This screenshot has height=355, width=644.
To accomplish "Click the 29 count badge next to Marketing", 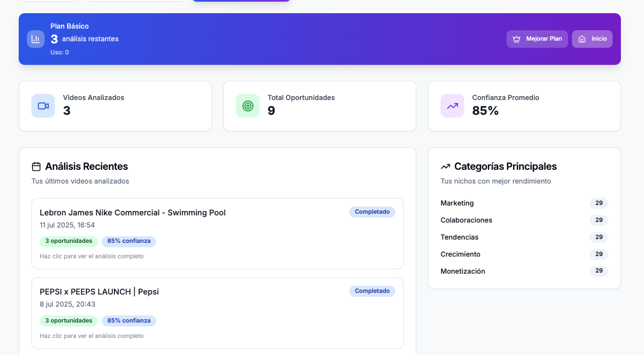I will (x=599, y=203).
